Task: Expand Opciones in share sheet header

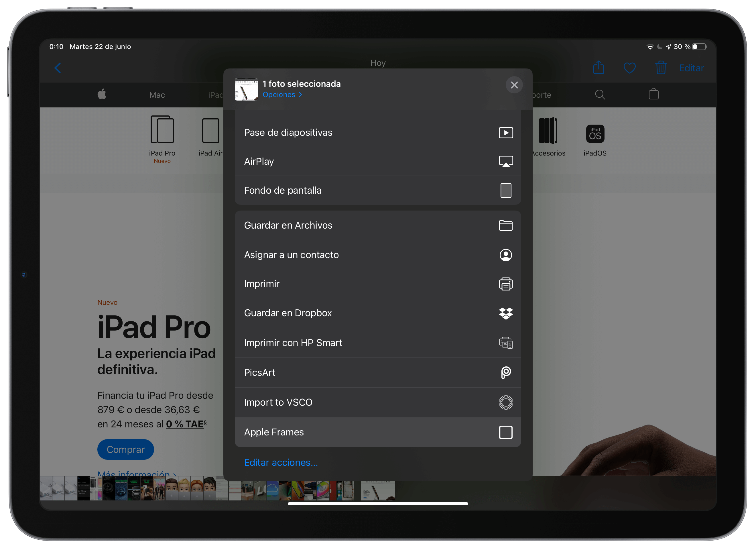Action: point(282,95)
